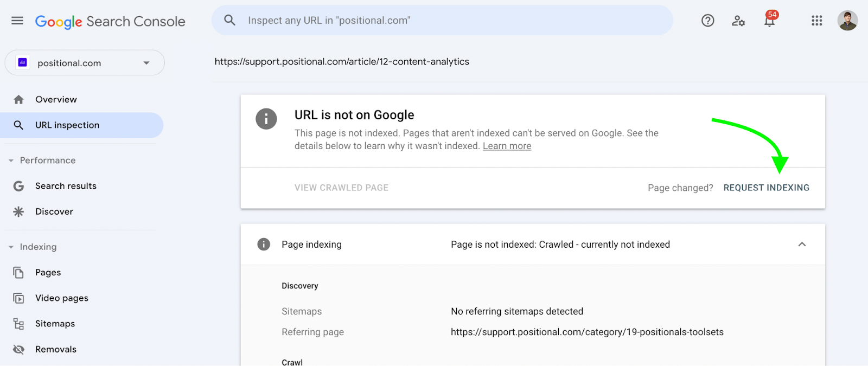Click the URL inspection magnifier icon

click(x=18, y=125)
